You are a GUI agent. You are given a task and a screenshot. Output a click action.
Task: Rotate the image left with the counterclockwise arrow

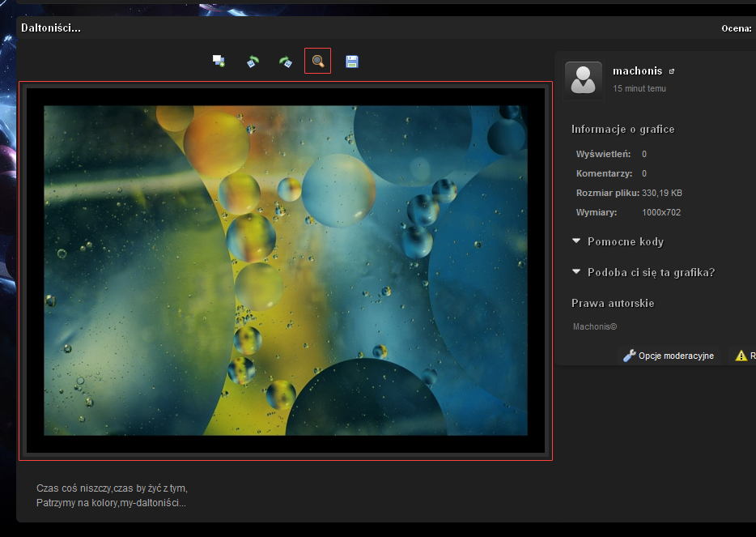(253, 62)
